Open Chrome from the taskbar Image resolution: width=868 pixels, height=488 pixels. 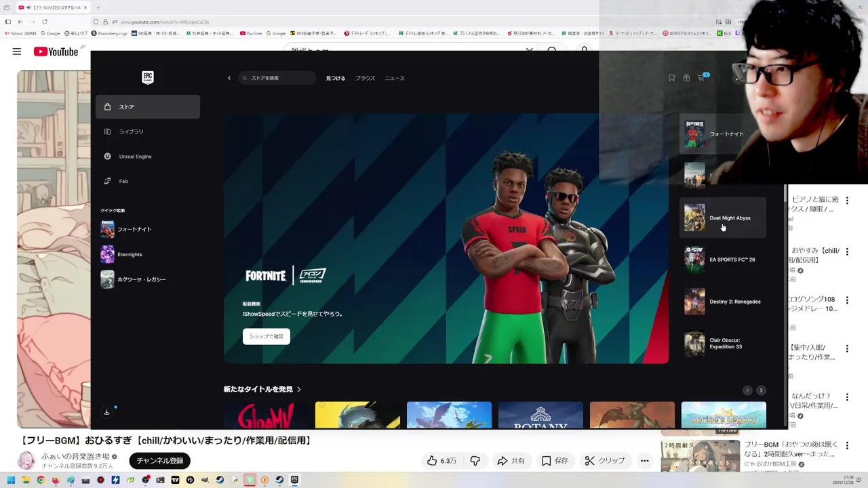[x=41, y=480]
